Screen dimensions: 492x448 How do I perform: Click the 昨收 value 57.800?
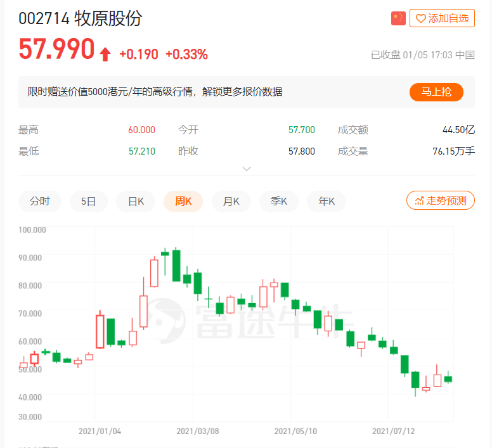[302, 151]
